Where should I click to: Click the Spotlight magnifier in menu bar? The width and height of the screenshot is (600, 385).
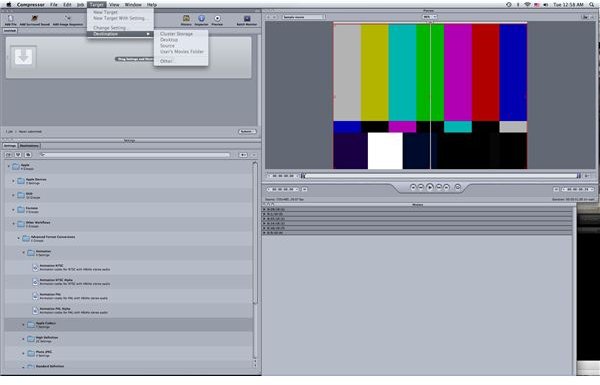(x=593, y=5)
